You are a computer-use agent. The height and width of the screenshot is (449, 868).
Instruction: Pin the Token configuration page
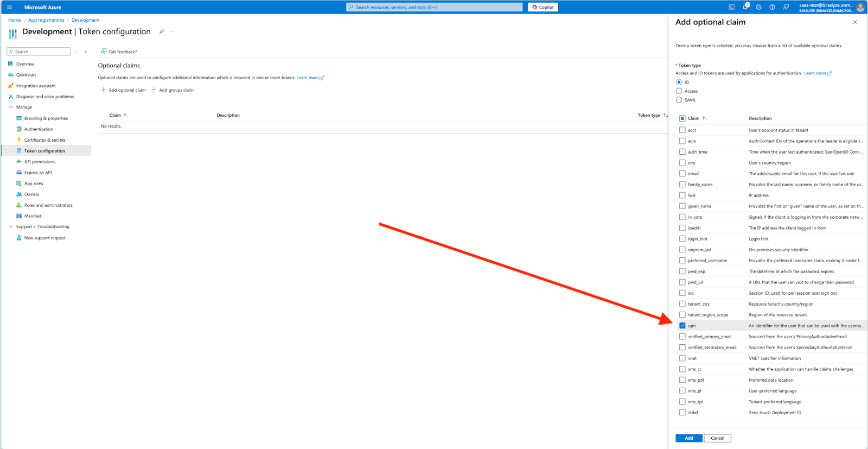point(162,31)
